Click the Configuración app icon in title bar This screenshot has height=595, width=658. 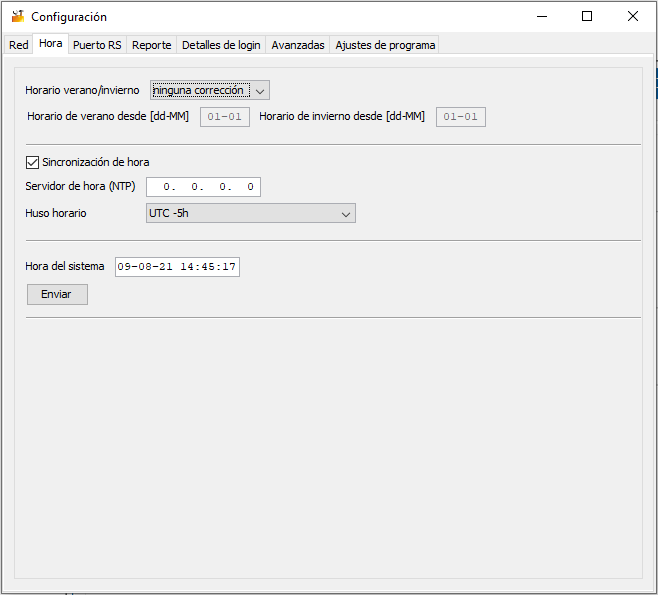pos(18,17)
